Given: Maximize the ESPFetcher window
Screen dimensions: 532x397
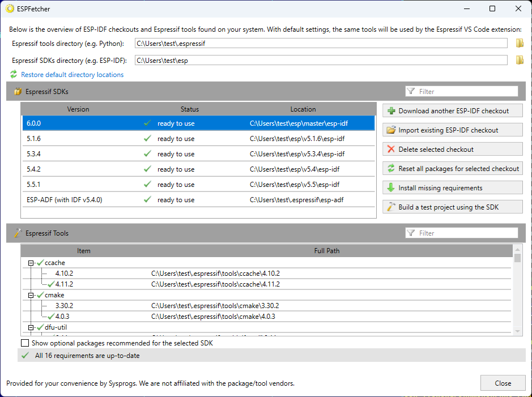Looking at the screenshot, I should (x=492, y=9).
